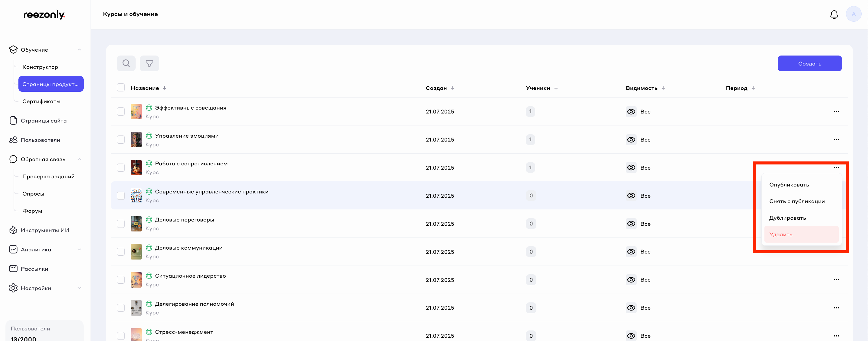Check the select-all checkbox in the table header
Viewport: 868px width, 341px height.
pos(121,88)
